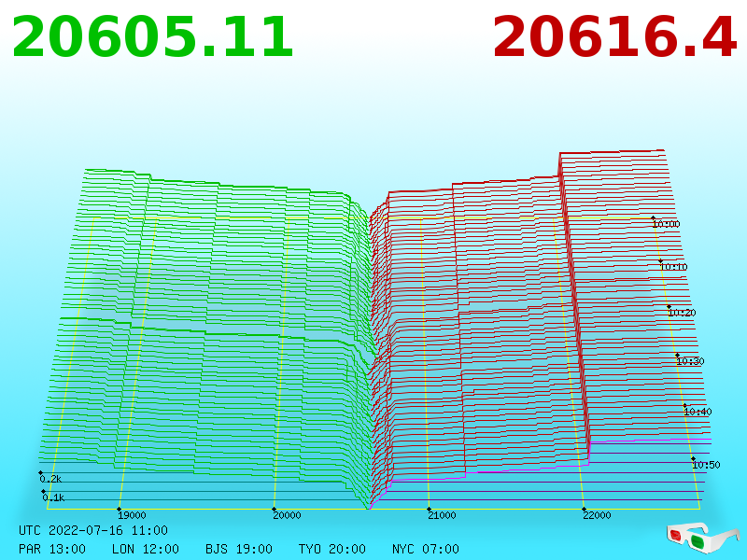Click the 3D anaglyph glasses icon
Image resolution: width=747 pixels, height=560 pixels.
(702, 537)
